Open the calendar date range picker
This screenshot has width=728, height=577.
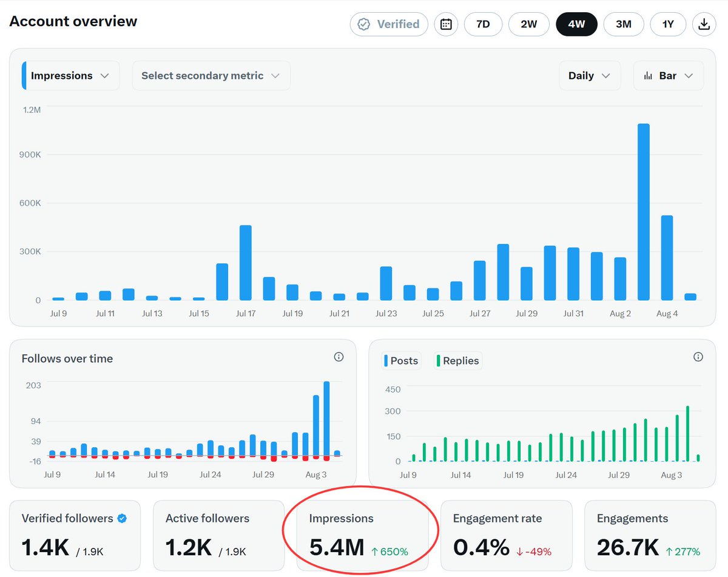pos(446,24)
